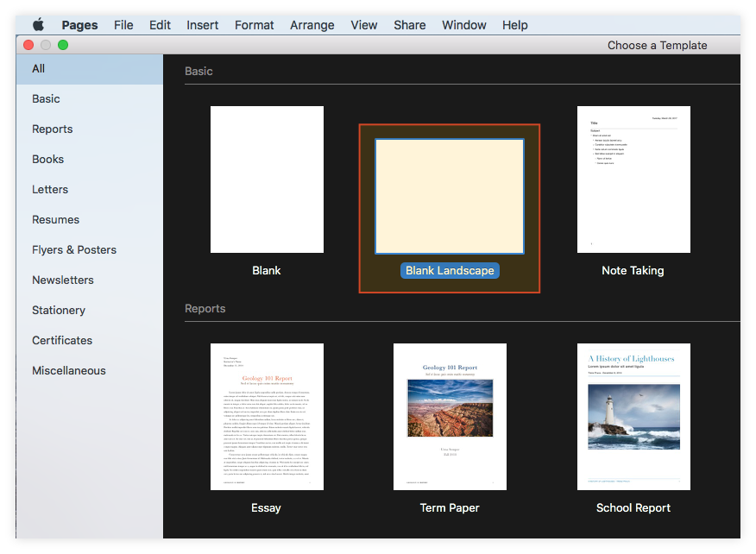Viewport: 756px width, 554px height.
Task: Choose the Term Paper template
Action: 449,417
